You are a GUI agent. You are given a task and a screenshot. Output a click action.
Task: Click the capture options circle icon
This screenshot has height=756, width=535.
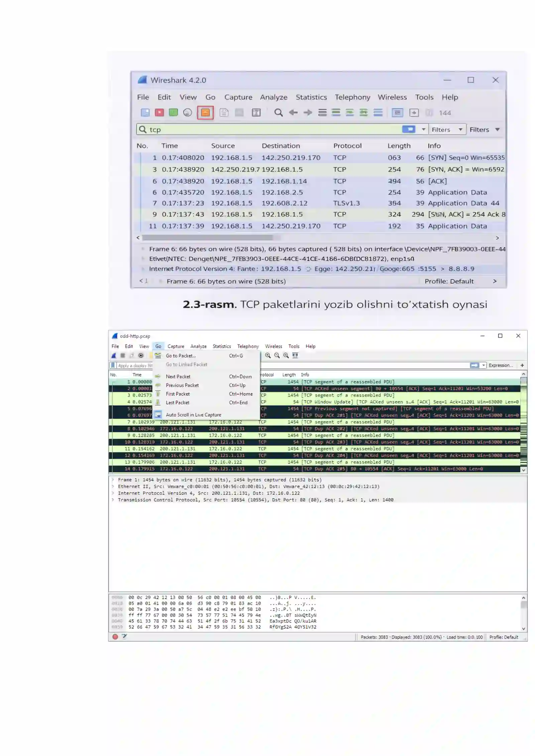pyautogui.click(x=141, y=355)
